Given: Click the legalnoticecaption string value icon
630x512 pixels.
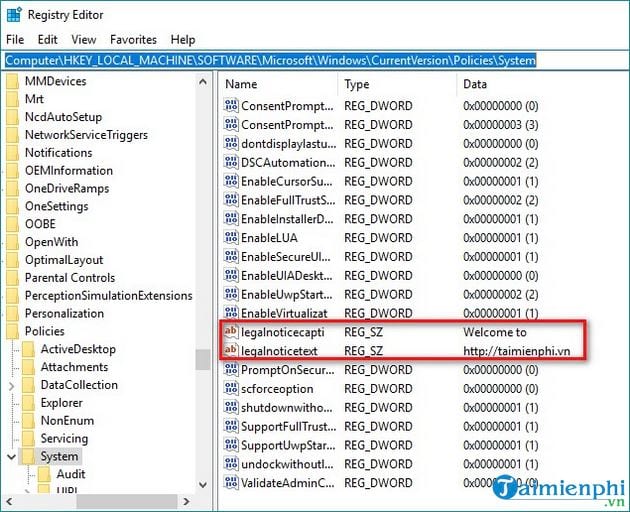Looking at the screenshot, I should click(230, 332).
